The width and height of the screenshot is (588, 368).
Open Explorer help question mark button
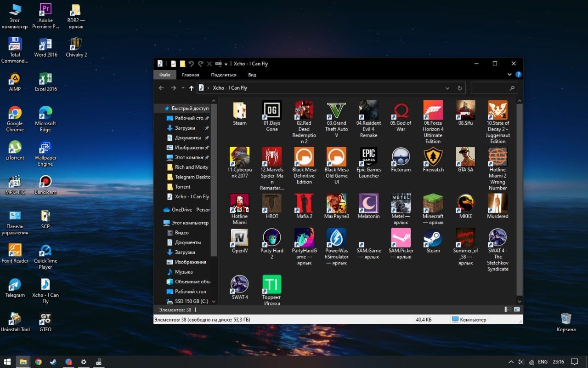(518, 75)
